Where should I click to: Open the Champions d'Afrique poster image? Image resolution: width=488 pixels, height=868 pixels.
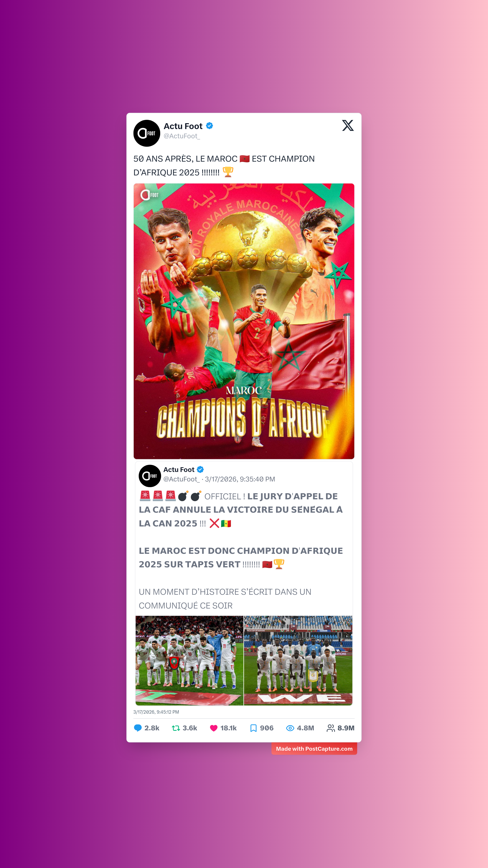[x=244, y=321]
